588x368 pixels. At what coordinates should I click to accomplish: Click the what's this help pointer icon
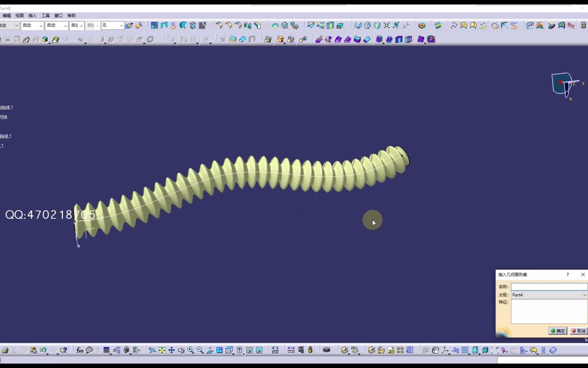pyautogui.click(x=64, y=350)
